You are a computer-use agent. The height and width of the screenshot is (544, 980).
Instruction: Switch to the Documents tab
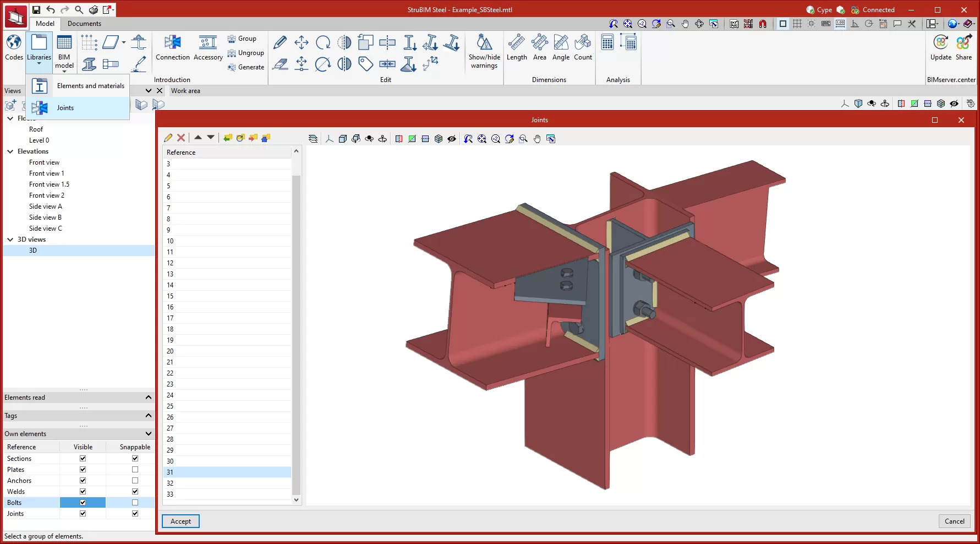(x=84, y=24)
